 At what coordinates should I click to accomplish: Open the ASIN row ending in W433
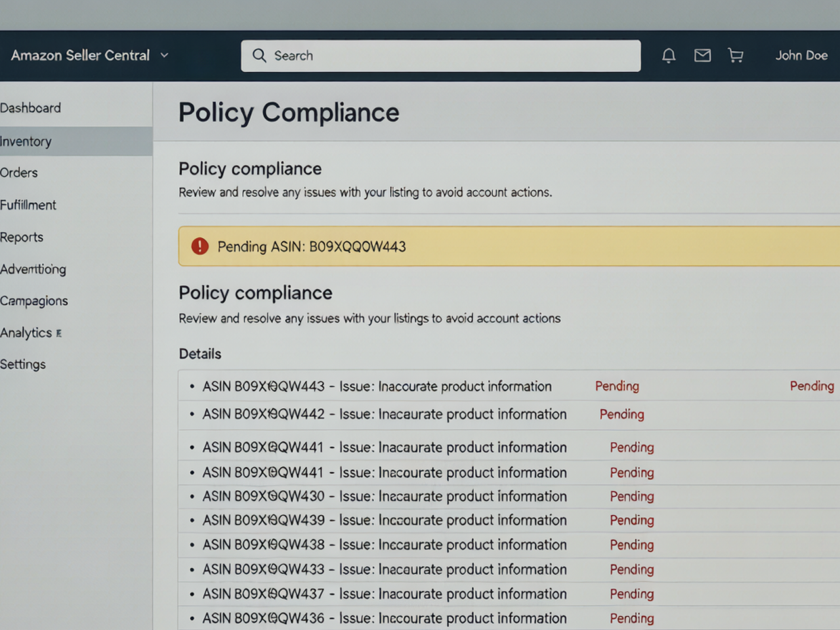tap(509, 569)
